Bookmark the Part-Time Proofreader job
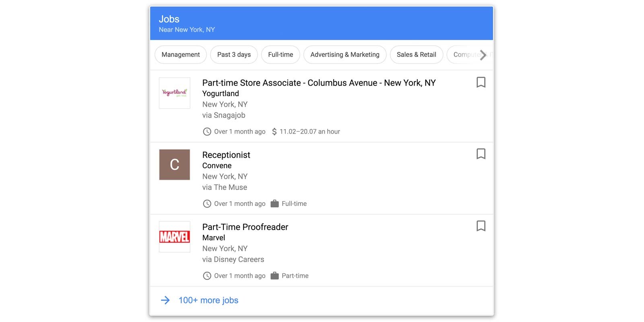Viewport: 644px width, 322px height. click(481, 226)
